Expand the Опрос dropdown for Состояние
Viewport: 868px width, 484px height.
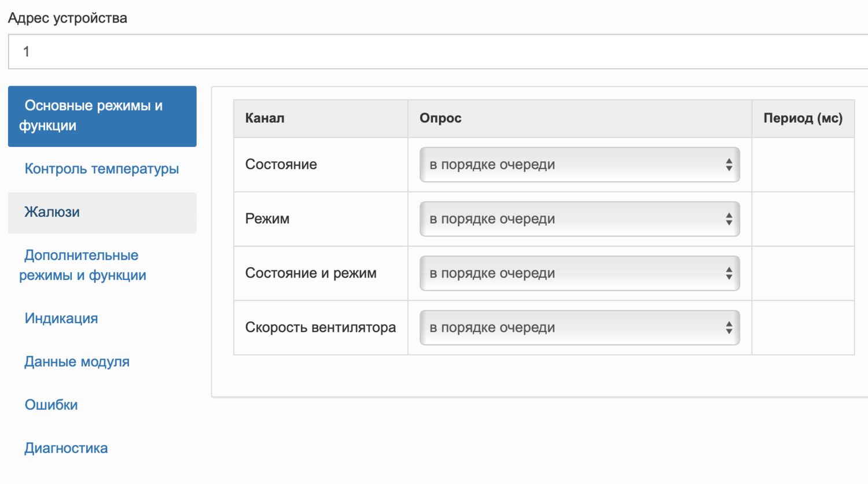(579, 165)
